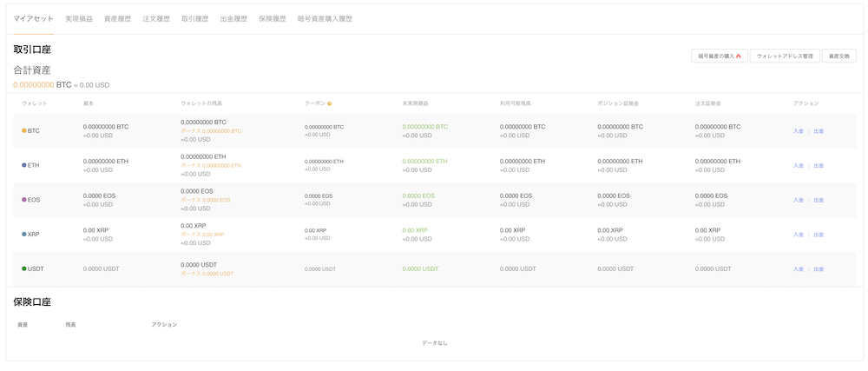Image resolution: width=868 pixels, height=371 pixels.
Task: Click the 暗号資産の購入 button
Action: [x=719, y=56]
